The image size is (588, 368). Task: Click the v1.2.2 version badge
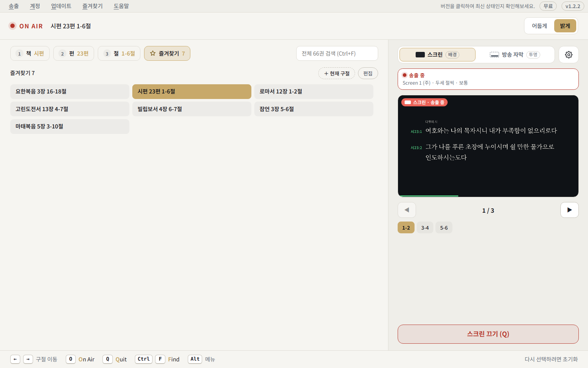pos(573,6)
